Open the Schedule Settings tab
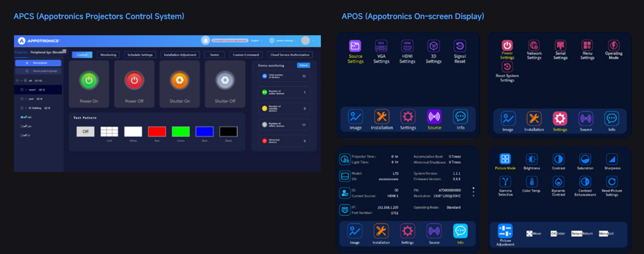Screen dimensions: 644x254 (x=139, y=55)
